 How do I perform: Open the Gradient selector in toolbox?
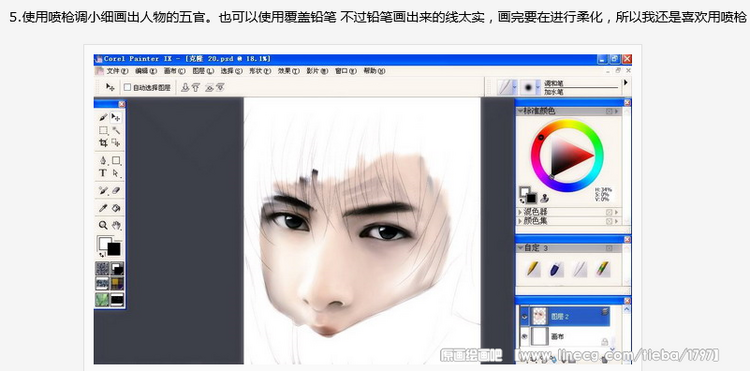pos(117,268)
